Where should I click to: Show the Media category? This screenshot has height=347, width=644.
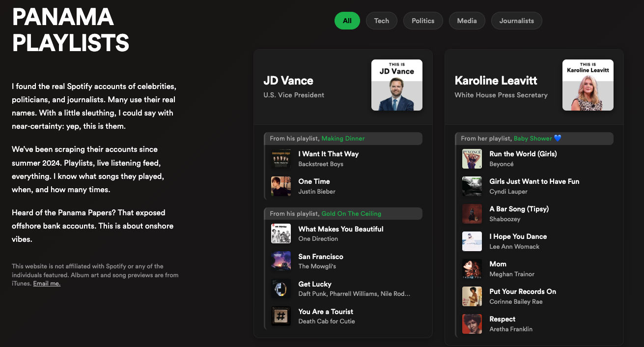(467, 21)
